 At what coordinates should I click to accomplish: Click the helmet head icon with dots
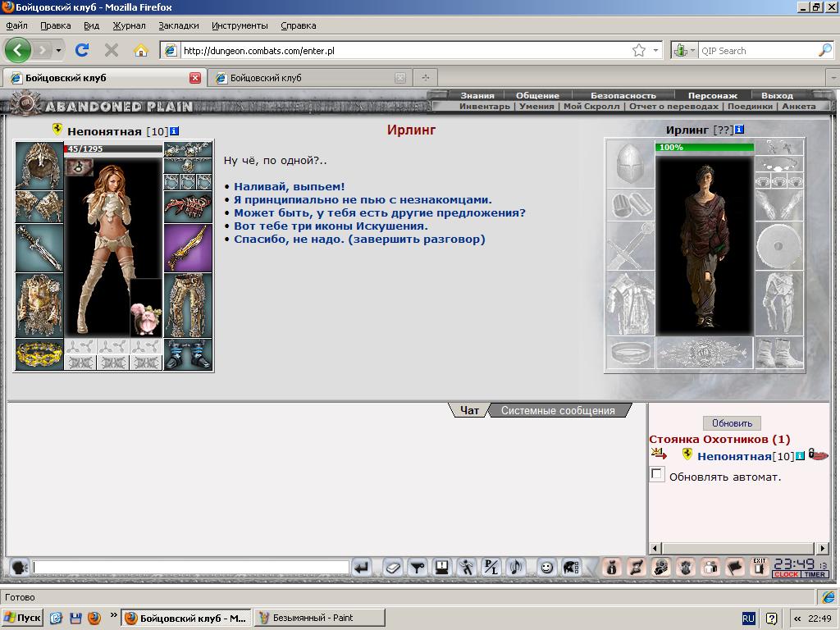click(x=571, y=567)
